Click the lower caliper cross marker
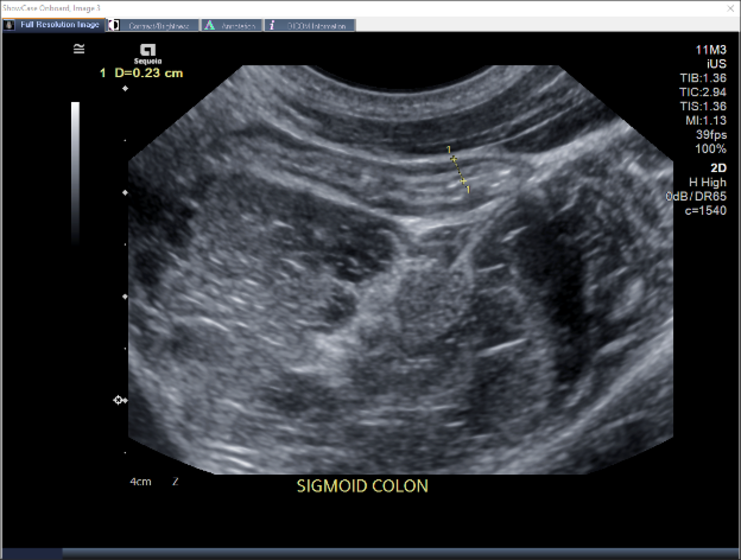 pyautogui.click(x=463, y=181)
